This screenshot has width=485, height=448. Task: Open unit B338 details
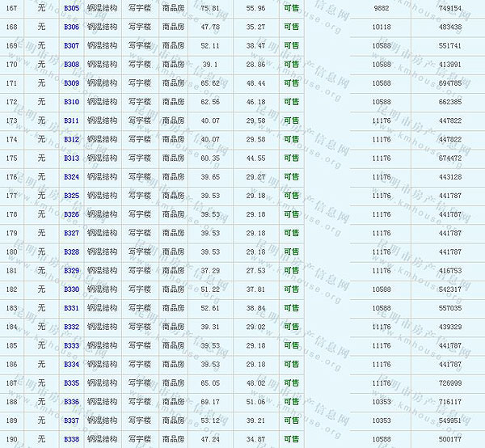pyautogui.click(x=71, y=440)
